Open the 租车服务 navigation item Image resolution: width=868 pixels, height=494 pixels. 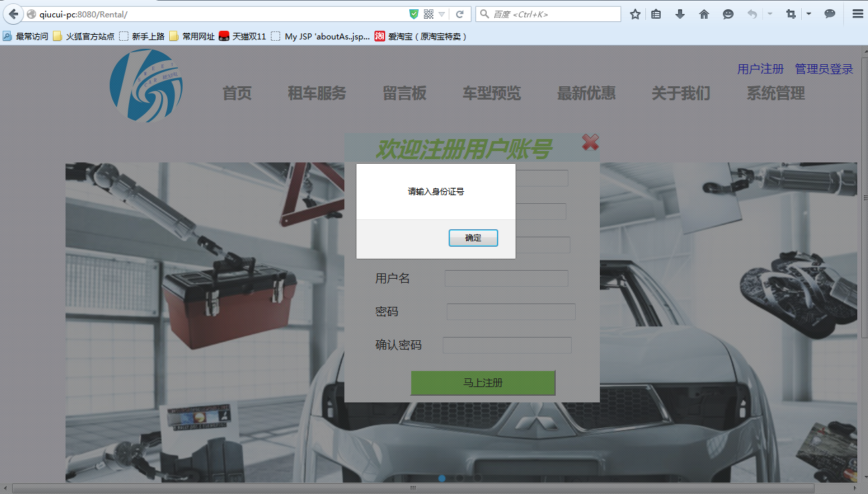coord(317,94)
